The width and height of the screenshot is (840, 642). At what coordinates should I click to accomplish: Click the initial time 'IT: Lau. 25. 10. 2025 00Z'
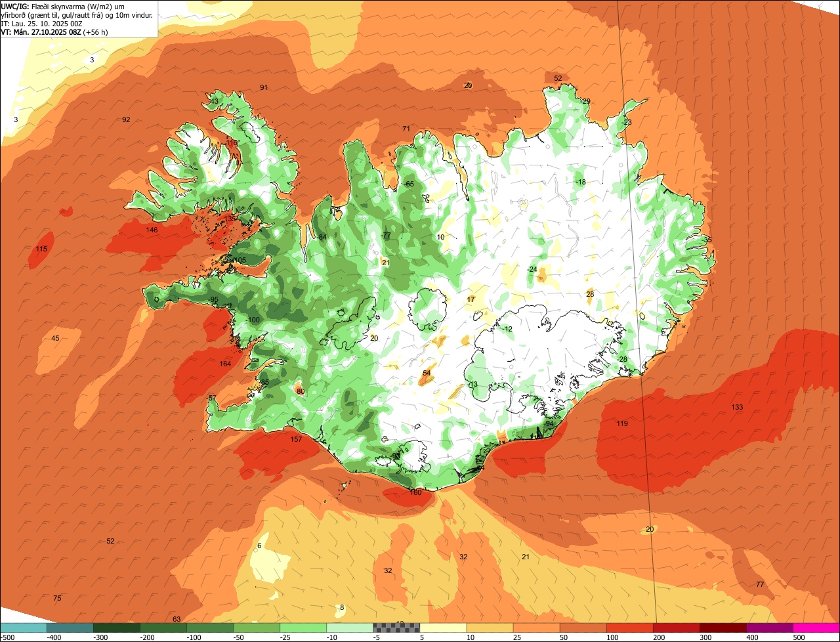tap(42, 23)
